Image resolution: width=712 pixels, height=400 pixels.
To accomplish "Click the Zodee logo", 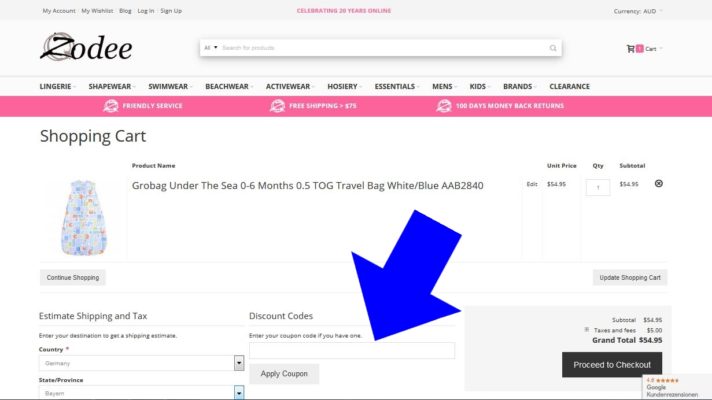I will [86, 47].
